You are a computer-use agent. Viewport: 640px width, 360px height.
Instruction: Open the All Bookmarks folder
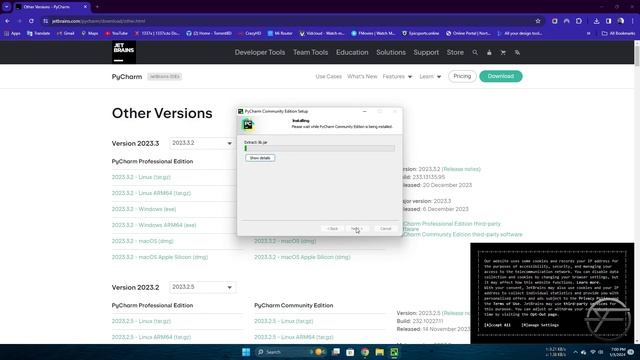point(618,33)
